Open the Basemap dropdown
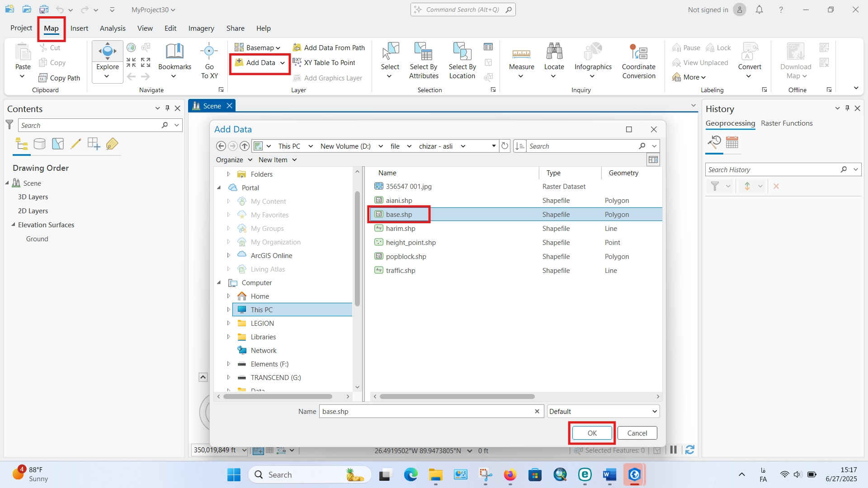This screenshot has height=488, width=868. click(x=257, y=47)
